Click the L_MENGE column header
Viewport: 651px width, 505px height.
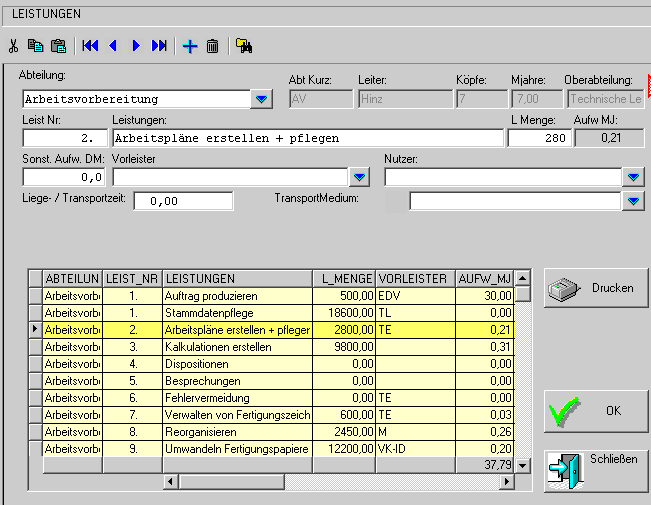point(344,279)
